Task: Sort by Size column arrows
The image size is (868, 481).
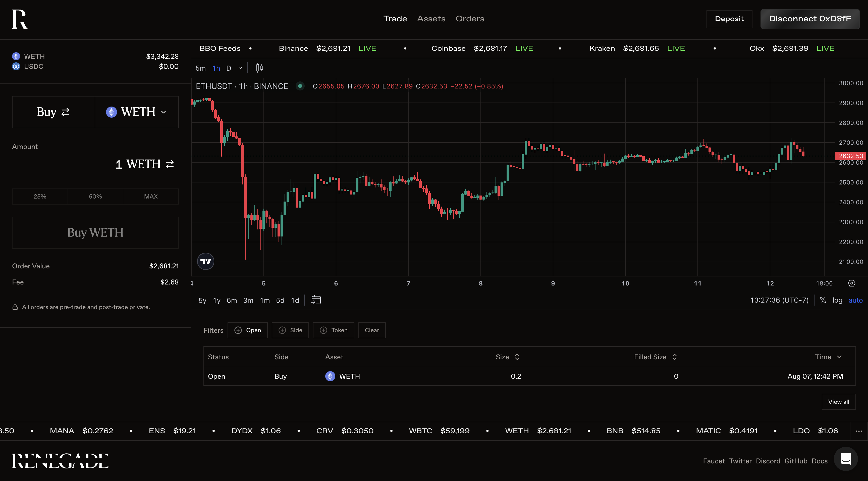Action: pos(517,357)
